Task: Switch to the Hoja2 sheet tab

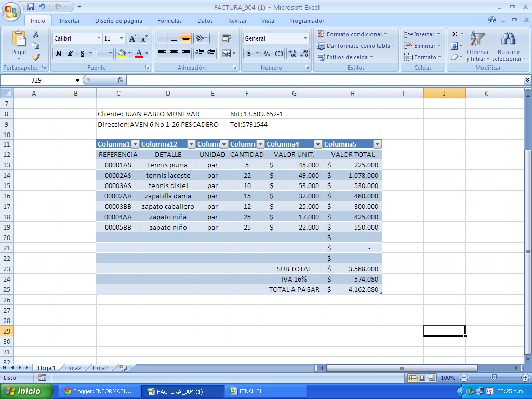Action: pyautogui.click(x=73, y=367)
